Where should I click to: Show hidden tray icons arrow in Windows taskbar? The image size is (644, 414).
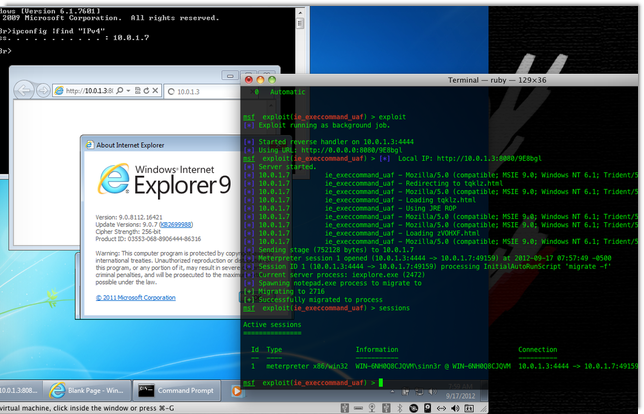point(393,392)
